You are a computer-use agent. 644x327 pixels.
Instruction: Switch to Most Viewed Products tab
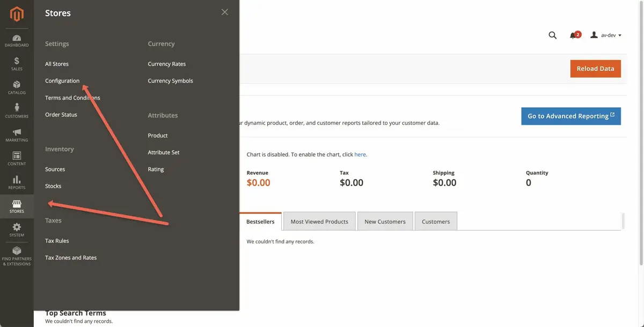[x=319, y=221]
